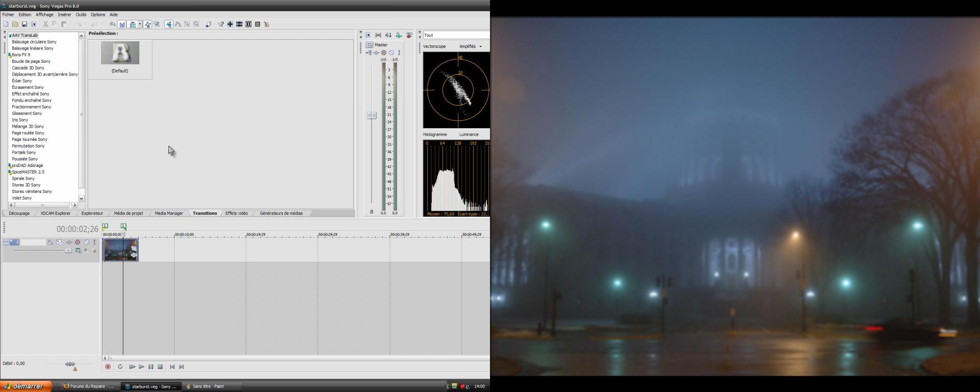
Task: Switch to the Explorateur tab
Action: (92, 213)
